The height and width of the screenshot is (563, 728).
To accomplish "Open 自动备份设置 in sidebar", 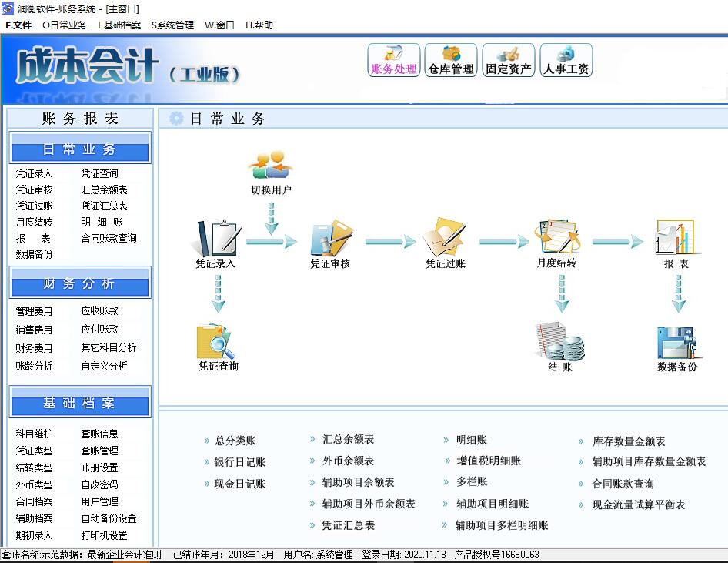I will tap(109, 518).
